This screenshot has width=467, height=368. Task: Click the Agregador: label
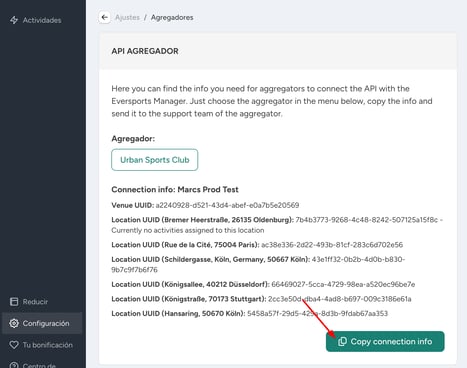coord(133,138)
